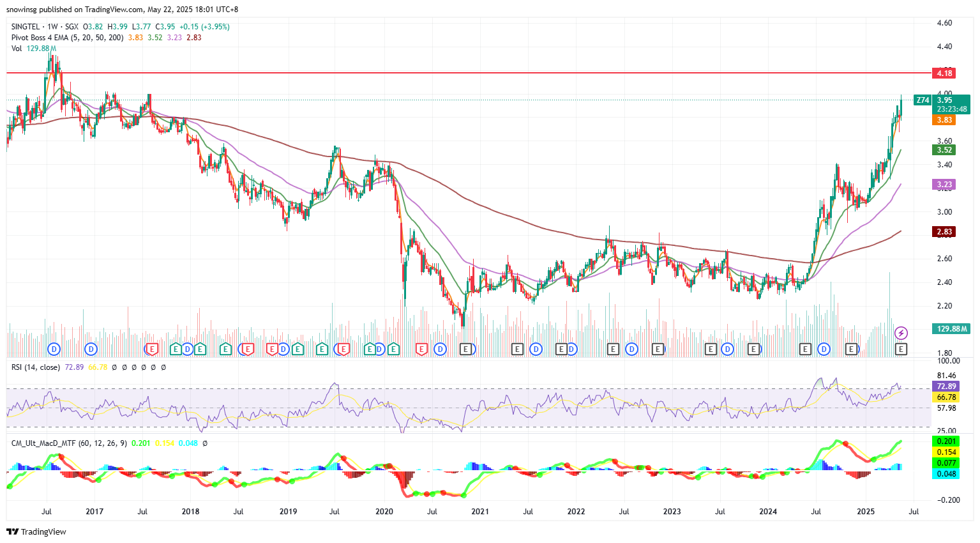Open gray earnings E marker just before July 2023
The width and height of the screenshot is (980, 543).
pos(710,349)
